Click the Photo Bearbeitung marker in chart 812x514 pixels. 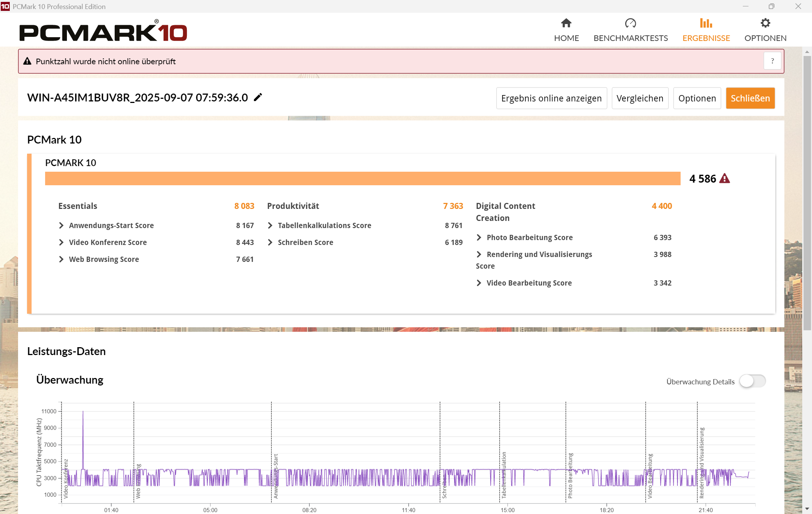point(570,476)
